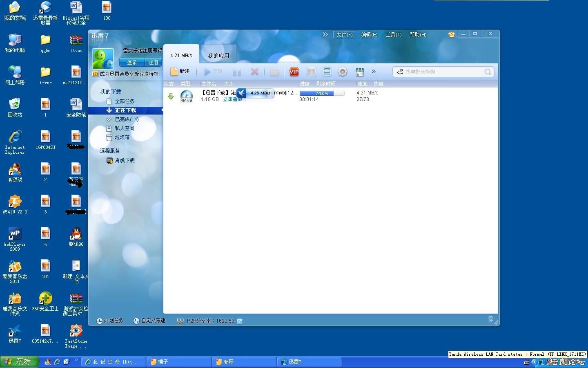Screen dimensions: 588x368
Task: Expand the chevron left of 文件(F) menu
Action: pos(325,35)
